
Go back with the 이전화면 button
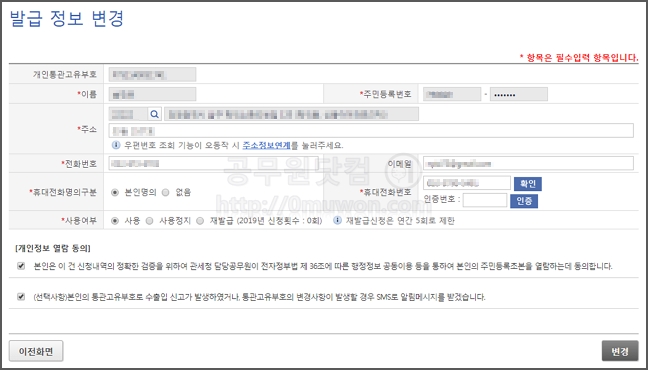click(36, 351)
